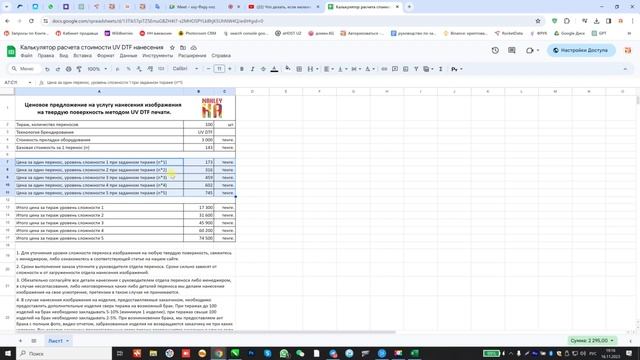Click the Merge cells icon
Viewport: 640px width, 360px height.
(x=310, y=69)
